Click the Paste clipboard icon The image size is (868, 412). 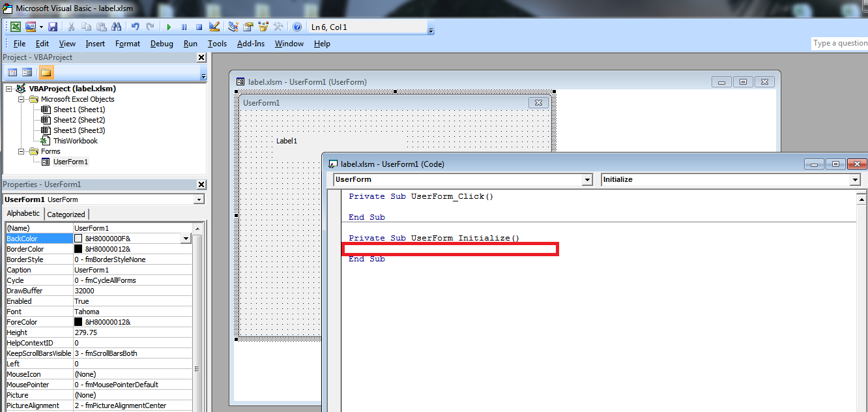point(101,27)
